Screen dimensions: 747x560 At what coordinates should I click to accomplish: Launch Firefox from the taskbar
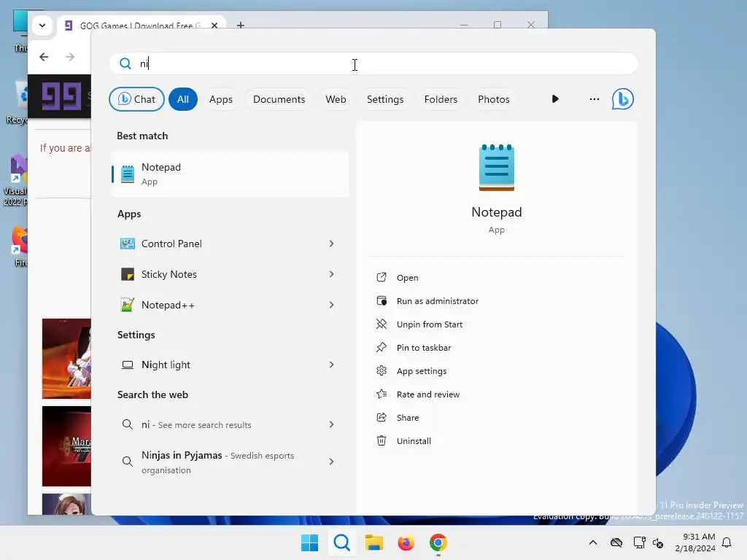(406, 542)
